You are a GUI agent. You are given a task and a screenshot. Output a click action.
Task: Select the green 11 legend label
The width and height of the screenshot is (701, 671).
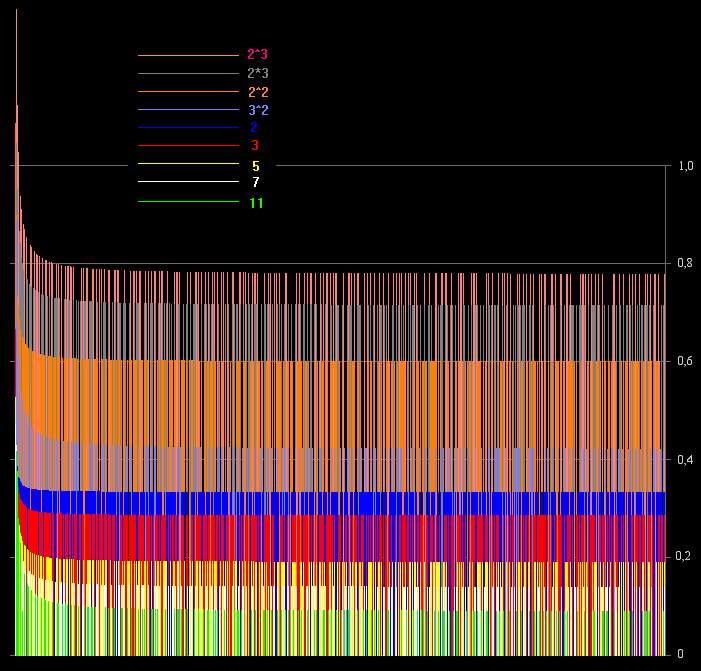256,203
